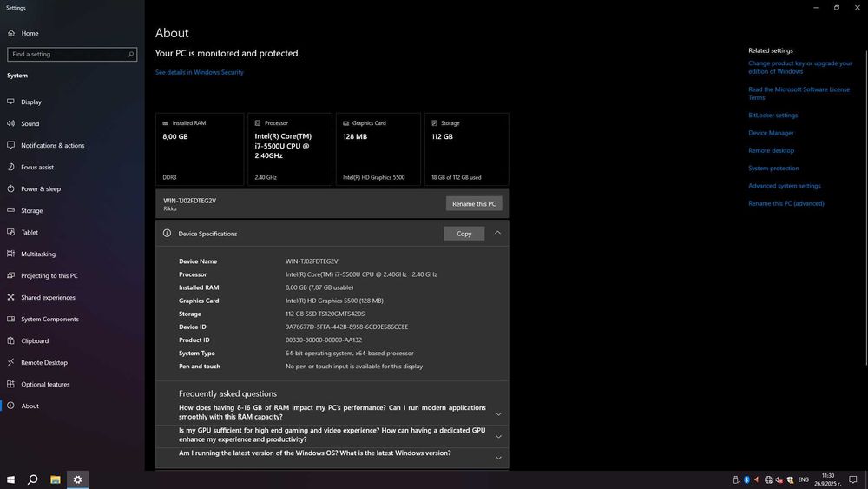
Task: Click the System Components icon
Action: point(10,319)
